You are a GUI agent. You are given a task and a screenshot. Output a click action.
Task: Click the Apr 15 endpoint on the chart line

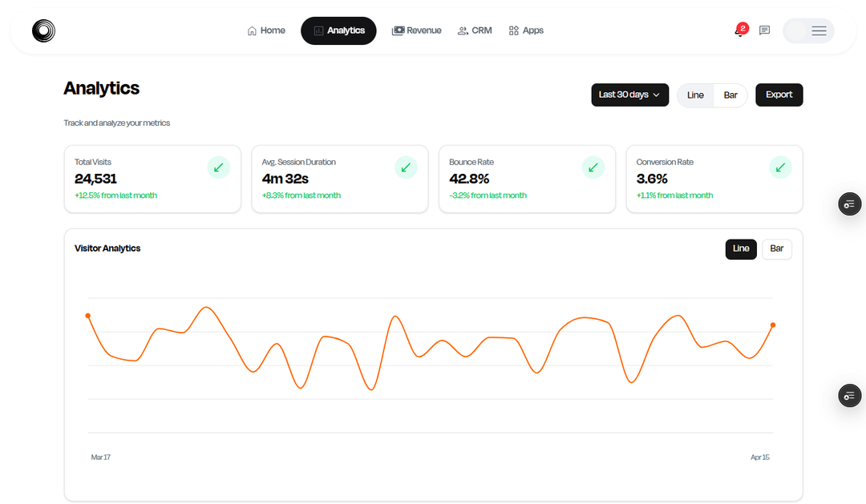773,325
